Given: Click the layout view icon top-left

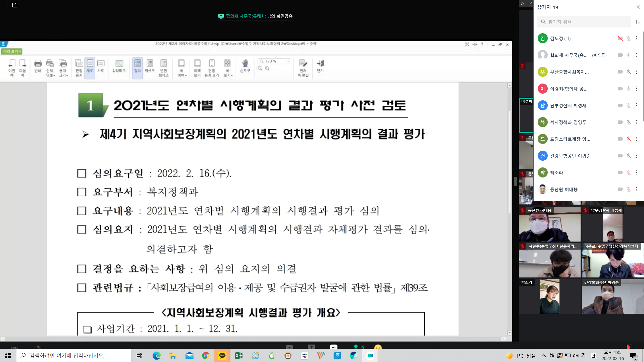Looking at the screenshot, I should coord(15,5).
